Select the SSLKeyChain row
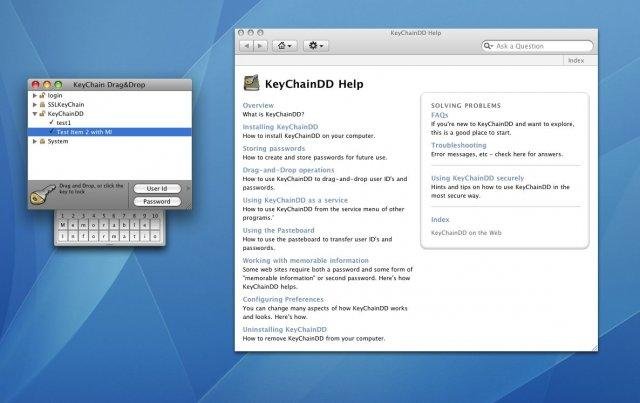Image resolution: width=640 pixels, height=403 pixels. (109, 105)
